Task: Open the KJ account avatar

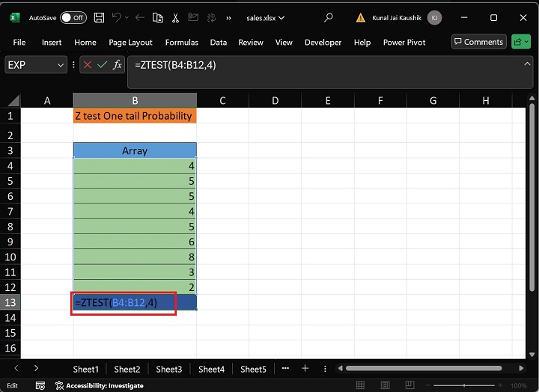Action: click(434, 17)
